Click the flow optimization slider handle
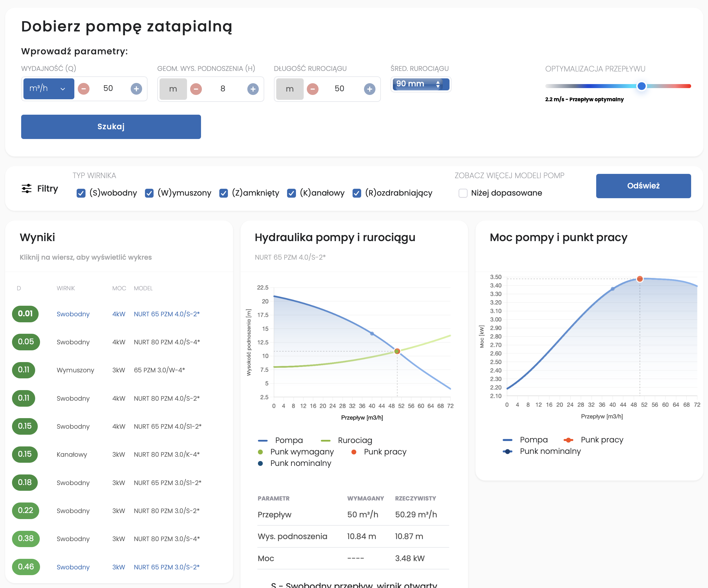Image resolution: width=708 pixels, height=588 pixels. [x=641, y=86]
